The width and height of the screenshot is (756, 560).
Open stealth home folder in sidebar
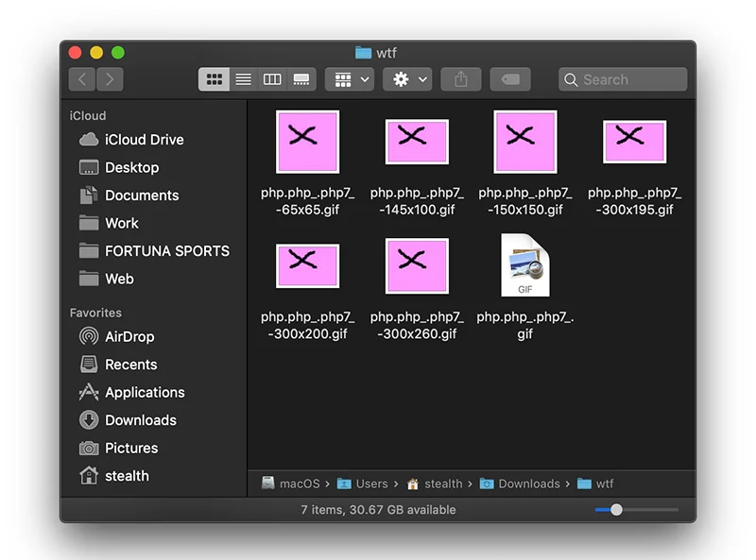click(x=113, y=476)
